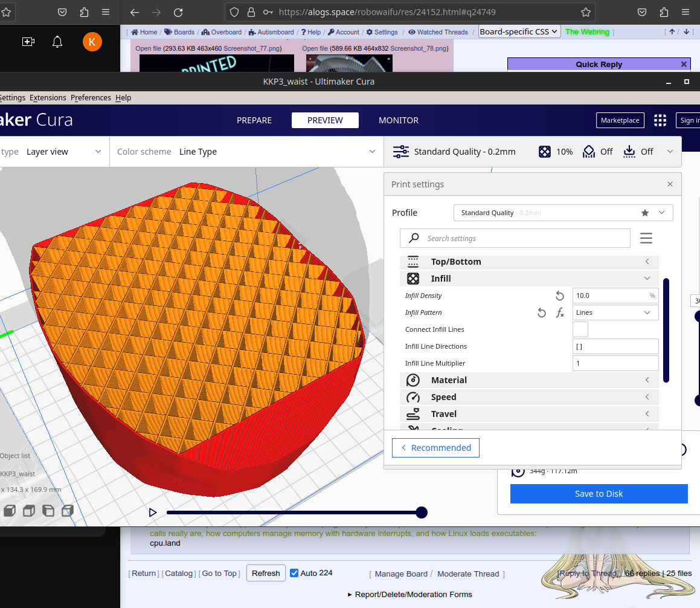Image resolution: width=700 pixels, height=608 pixels.
Task: Collapse the Infill settings section
Action: point(529,279)
